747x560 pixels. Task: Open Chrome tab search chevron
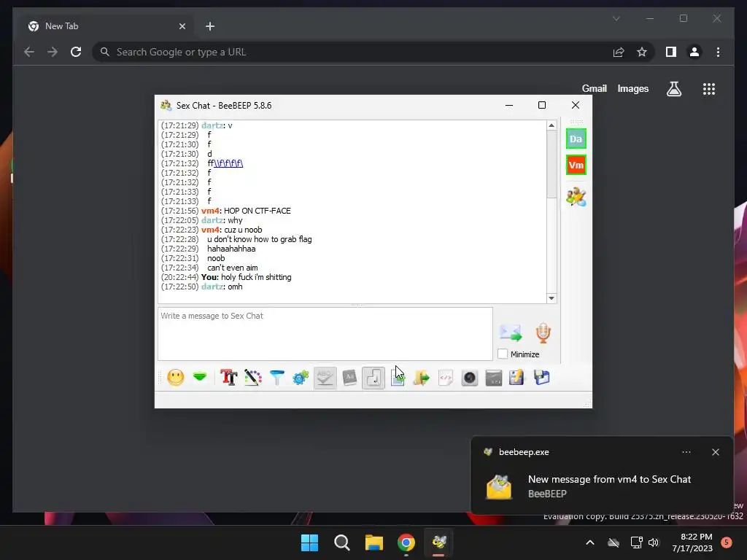[x=616, y=18]
